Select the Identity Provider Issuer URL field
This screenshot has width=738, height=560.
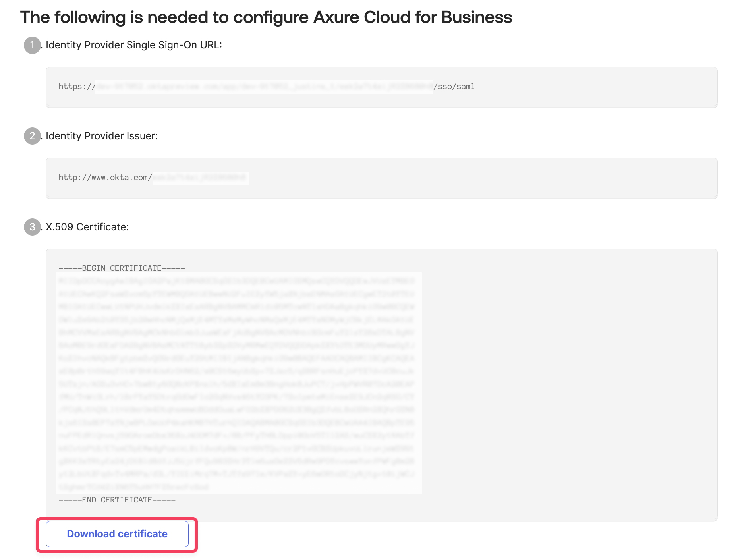pyautogui.click(x=381, y=178)
